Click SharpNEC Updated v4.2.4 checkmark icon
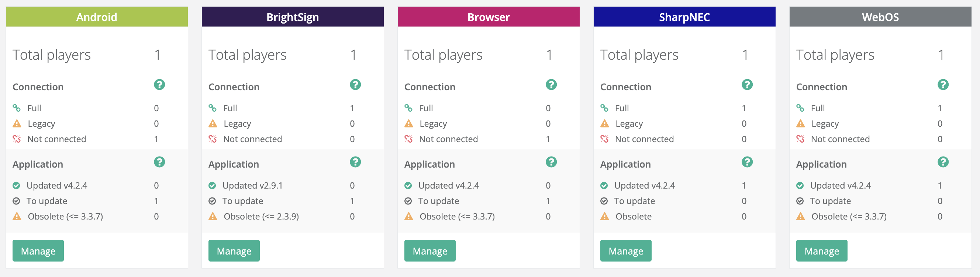 point(604,186)
